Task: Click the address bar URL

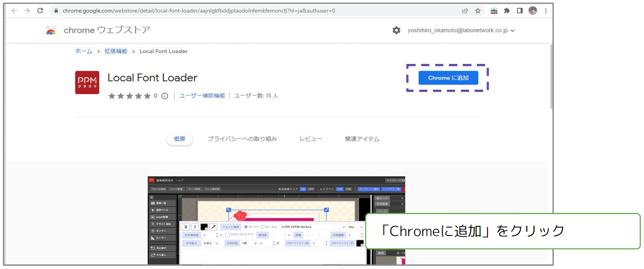Action: 199,11
